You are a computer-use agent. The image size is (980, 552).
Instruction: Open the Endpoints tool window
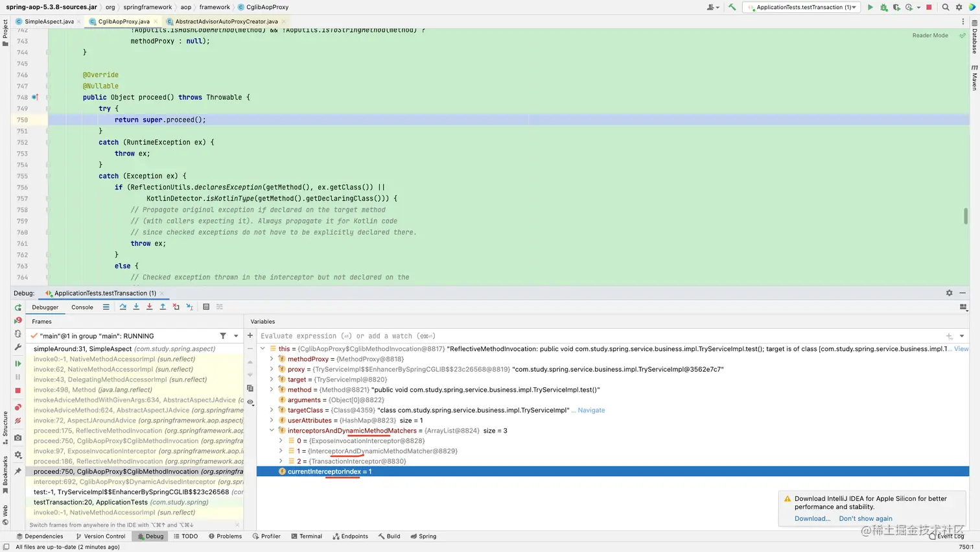point(350,536)
